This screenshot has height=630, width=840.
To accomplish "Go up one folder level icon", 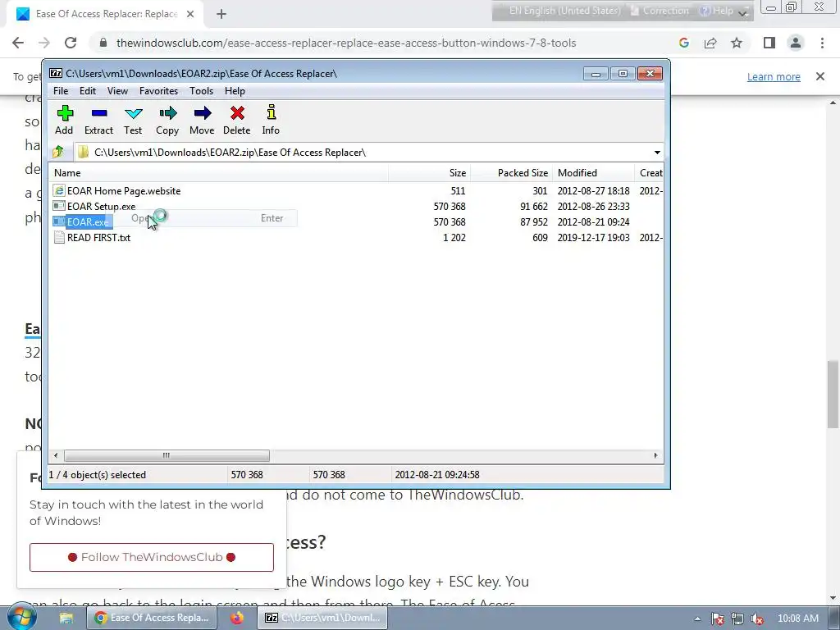I will [58, 152].
